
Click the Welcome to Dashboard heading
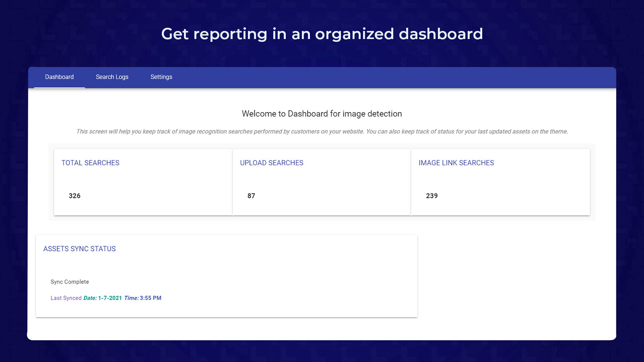click(x=322, y=114)
